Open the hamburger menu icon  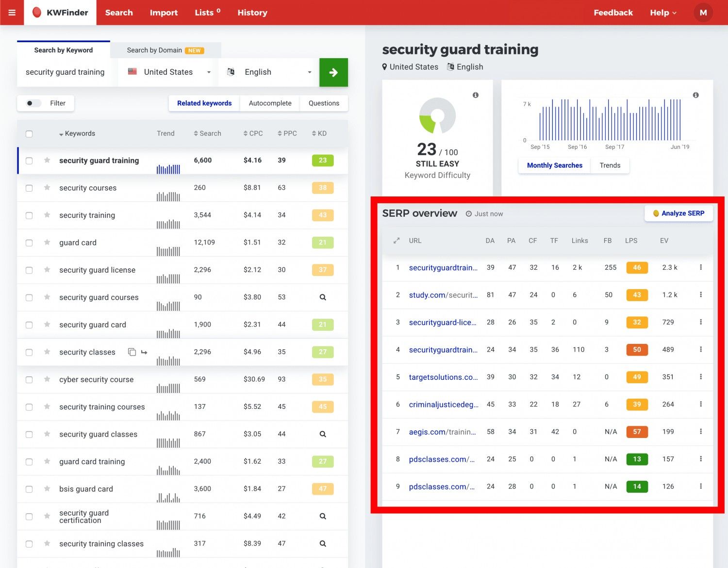(x=12, y=13)
